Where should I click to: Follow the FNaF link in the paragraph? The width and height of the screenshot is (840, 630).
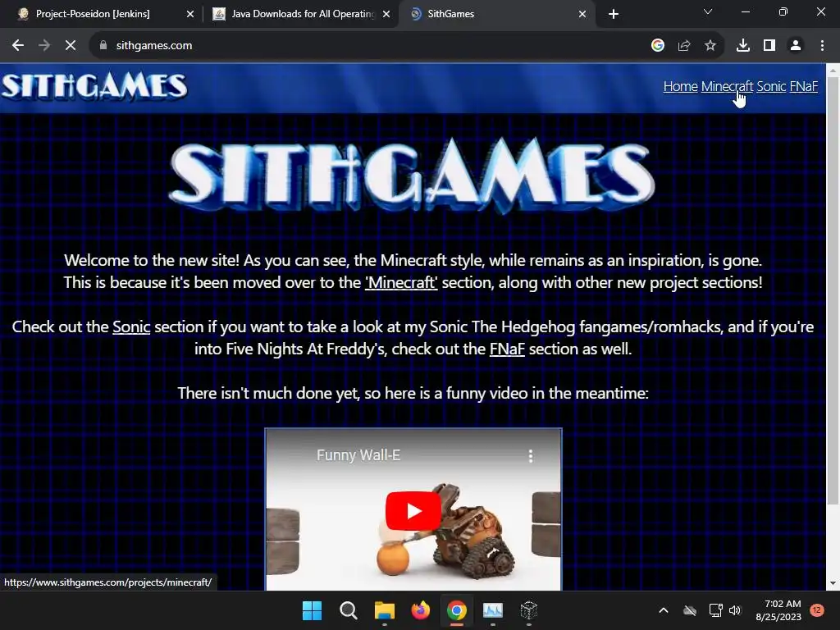coord(507,349)
